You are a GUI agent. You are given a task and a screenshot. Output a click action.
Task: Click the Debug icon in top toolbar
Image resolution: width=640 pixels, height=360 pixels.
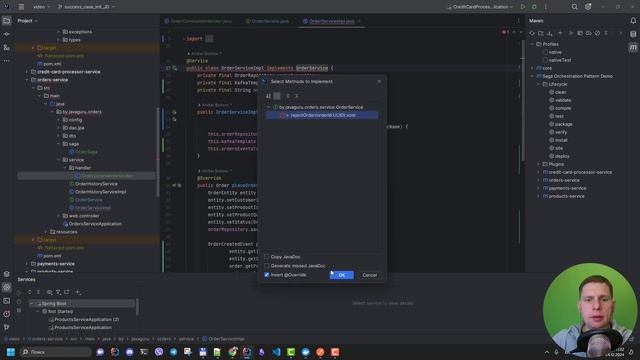(x=534, y=7)
